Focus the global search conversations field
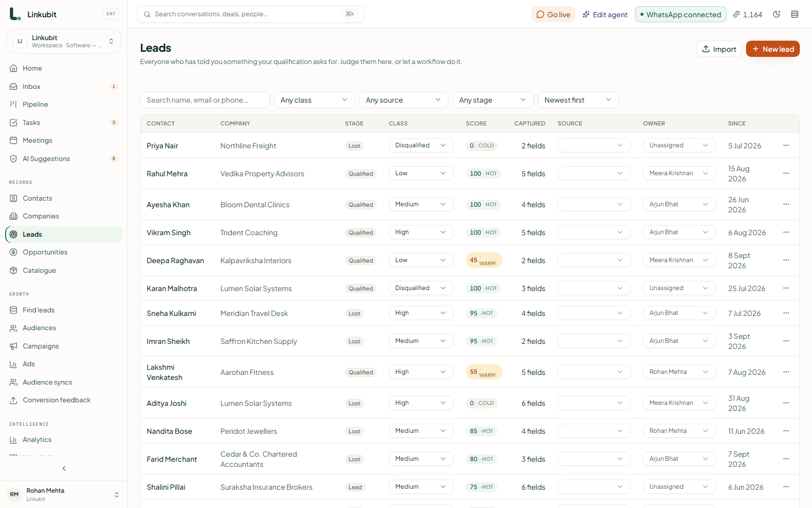The width and height of the screenshot is (812, 508). click(x=251, y=14)
